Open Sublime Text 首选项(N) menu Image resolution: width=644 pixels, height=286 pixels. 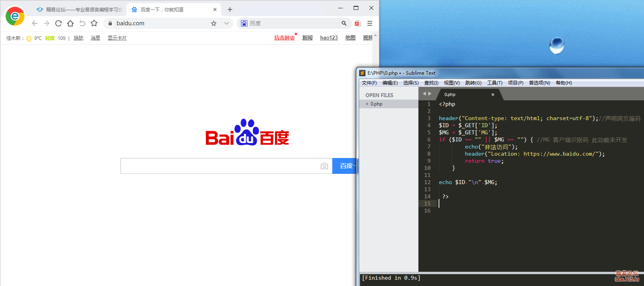click(x=539, y=83)
